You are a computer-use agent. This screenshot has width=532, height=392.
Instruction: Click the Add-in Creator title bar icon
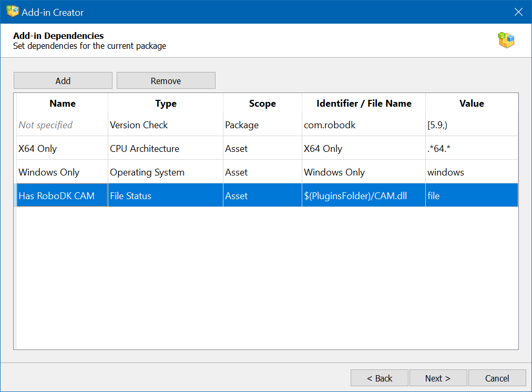tap(13, 12)
